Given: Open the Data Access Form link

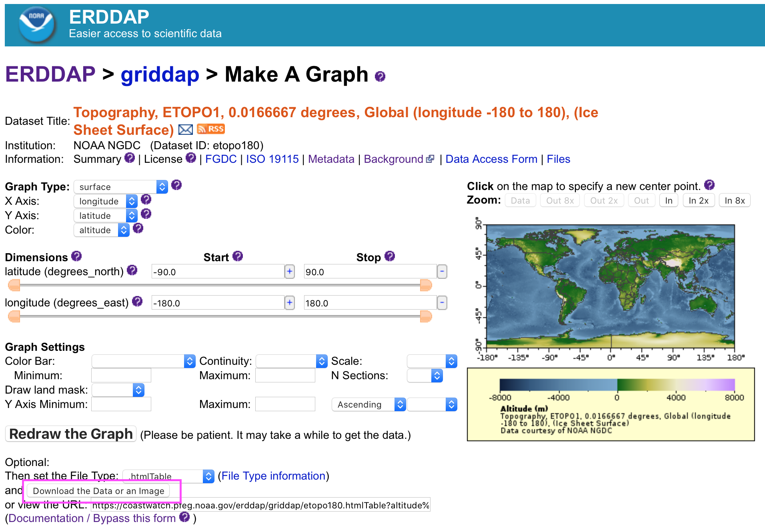Looking at the screenshot, I should pyautogui.click(x=491, y=159).
